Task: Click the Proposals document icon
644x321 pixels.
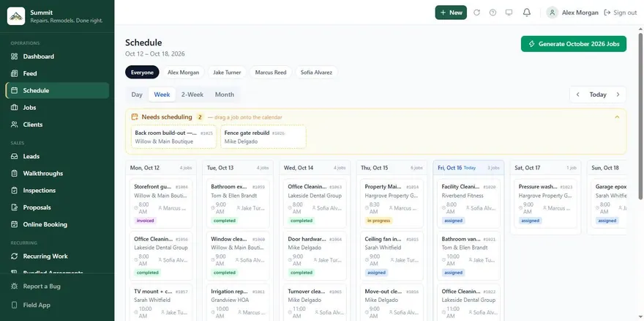Action: click(x=15, y=207)
